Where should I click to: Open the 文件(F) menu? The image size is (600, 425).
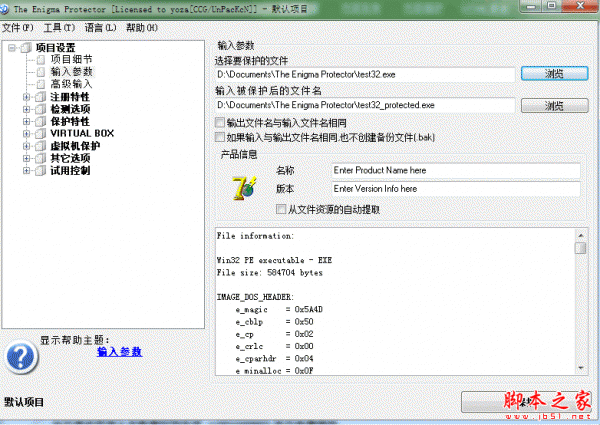click(x=18, y=28)
